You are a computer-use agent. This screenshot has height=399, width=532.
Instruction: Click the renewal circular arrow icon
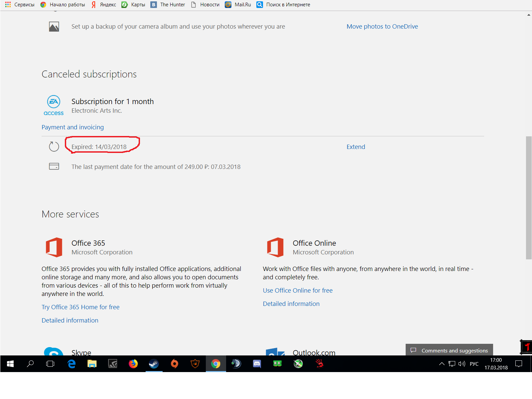54,147
